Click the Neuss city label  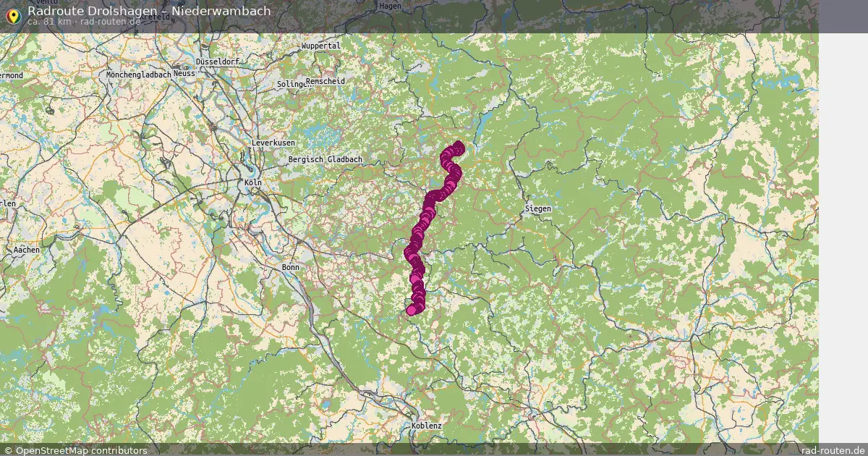click(x=184, y=75)
